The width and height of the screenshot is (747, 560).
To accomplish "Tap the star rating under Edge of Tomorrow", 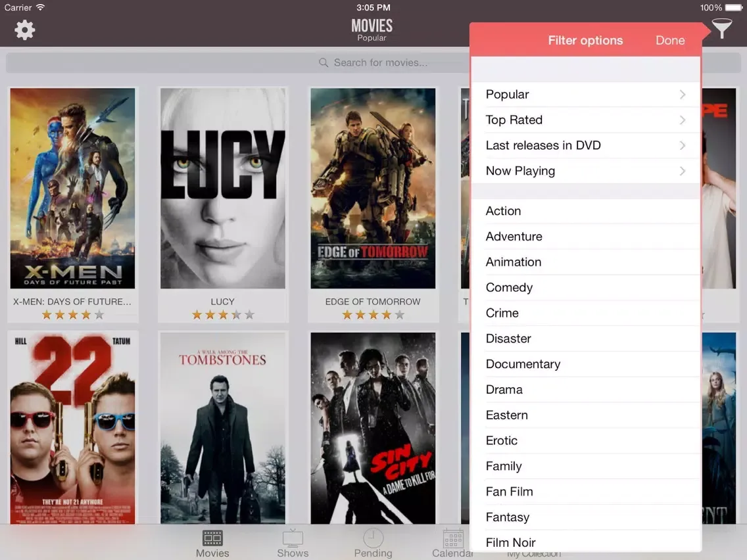I will point(373,315).
